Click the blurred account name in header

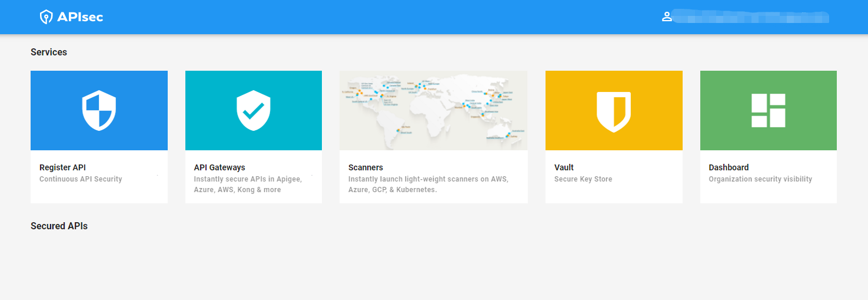(x=751, y=17)
